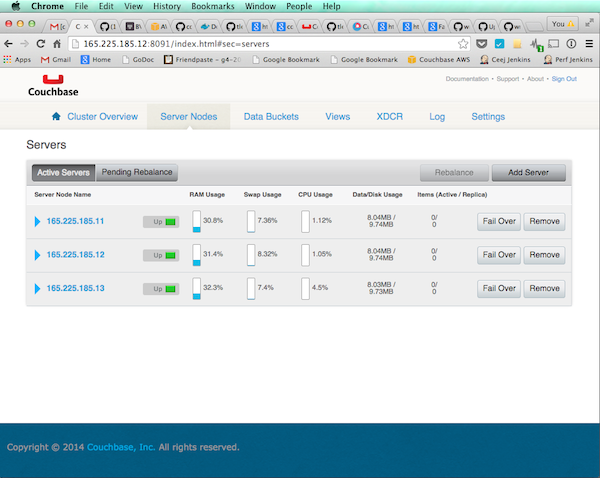This screenshot has height=478, width=600.
Task: Open the Log tab
Action: coord(437,117)
